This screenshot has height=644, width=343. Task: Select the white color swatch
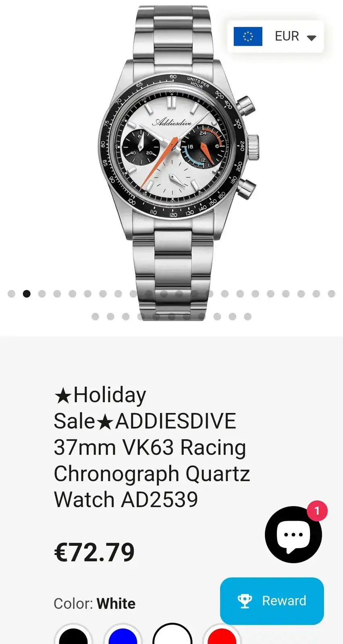172,636
